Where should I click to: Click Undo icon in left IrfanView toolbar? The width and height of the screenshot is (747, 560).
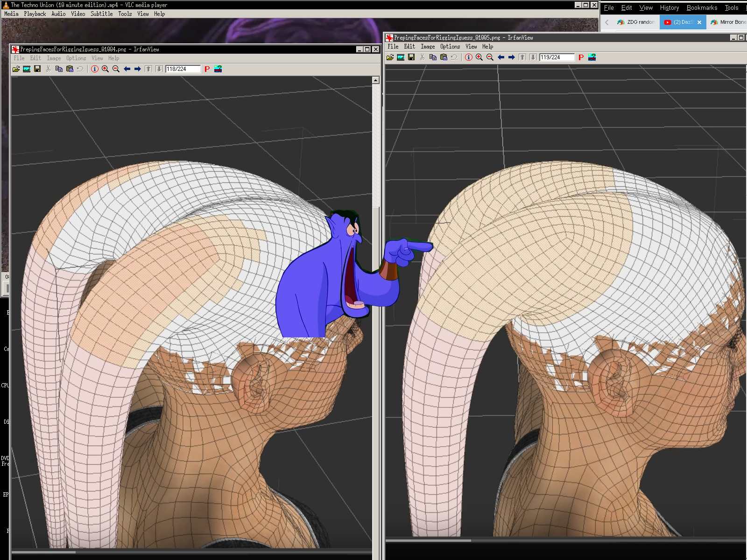(x=80, y=69)
